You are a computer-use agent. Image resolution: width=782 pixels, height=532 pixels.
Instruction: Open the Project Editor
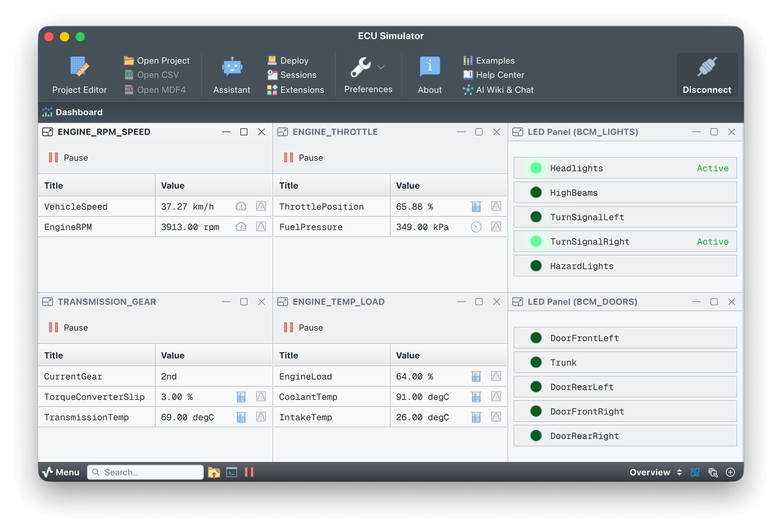tap(79, 75)
